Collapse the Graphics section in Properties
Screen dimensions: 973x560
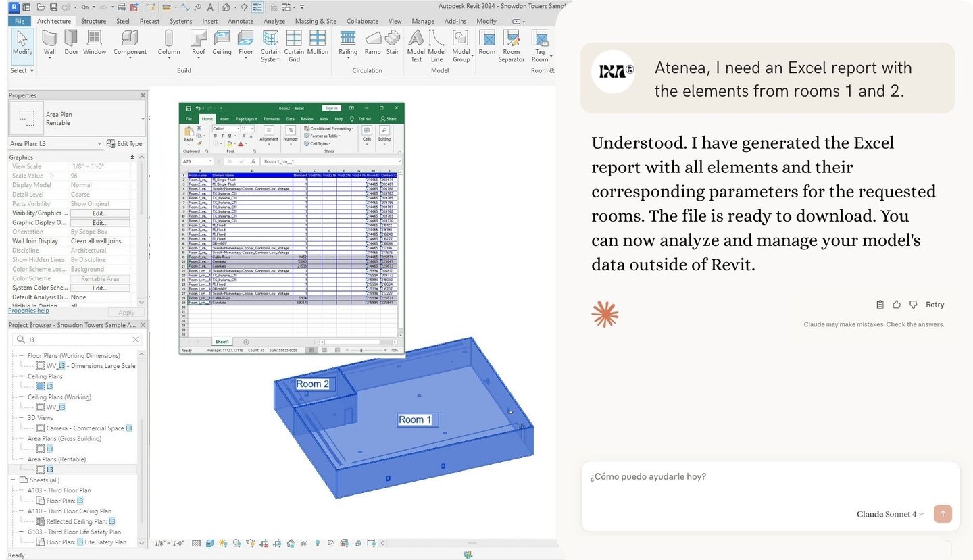point(132,157)
